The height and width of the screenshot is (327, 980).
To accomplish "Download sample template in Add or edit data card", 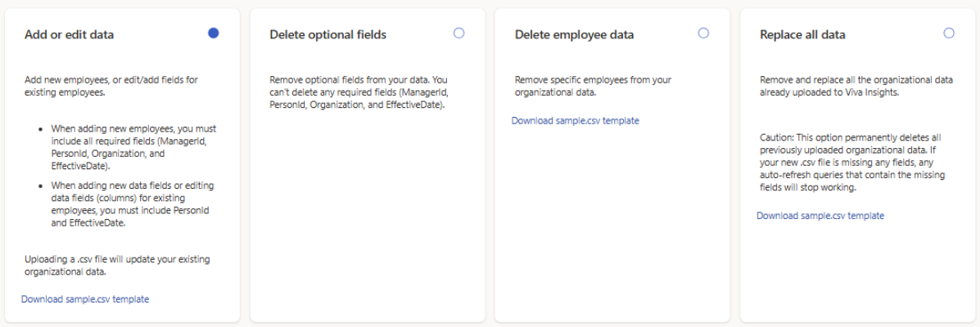I will click(x=85, y=299).
